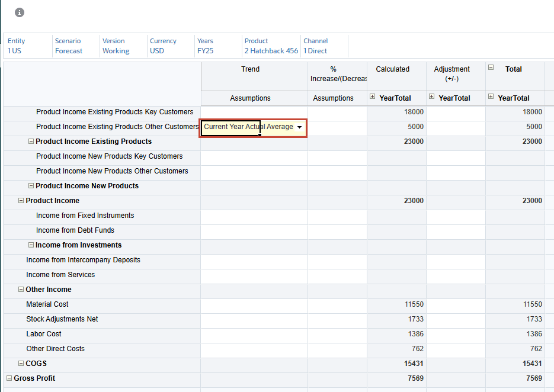Collapse Product Income Existing Products row
This screenshot has height=392, width=554.
pos(31,142)
